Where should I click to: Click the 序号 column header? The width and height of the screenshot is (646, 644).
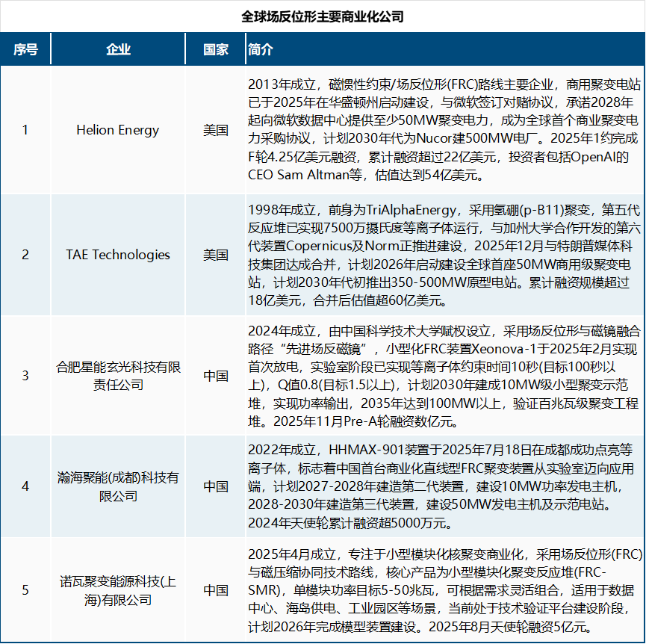click(x=25, y=49)
